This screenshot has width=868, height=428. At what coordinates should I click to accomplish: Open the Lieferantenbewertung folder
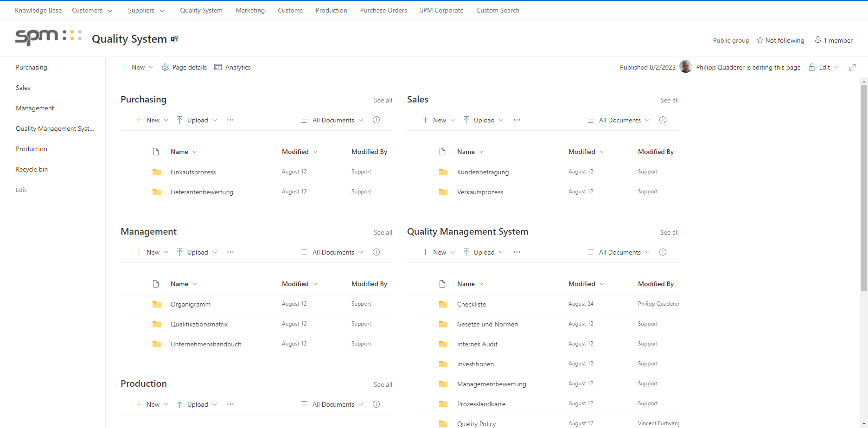tap(202, 192)
